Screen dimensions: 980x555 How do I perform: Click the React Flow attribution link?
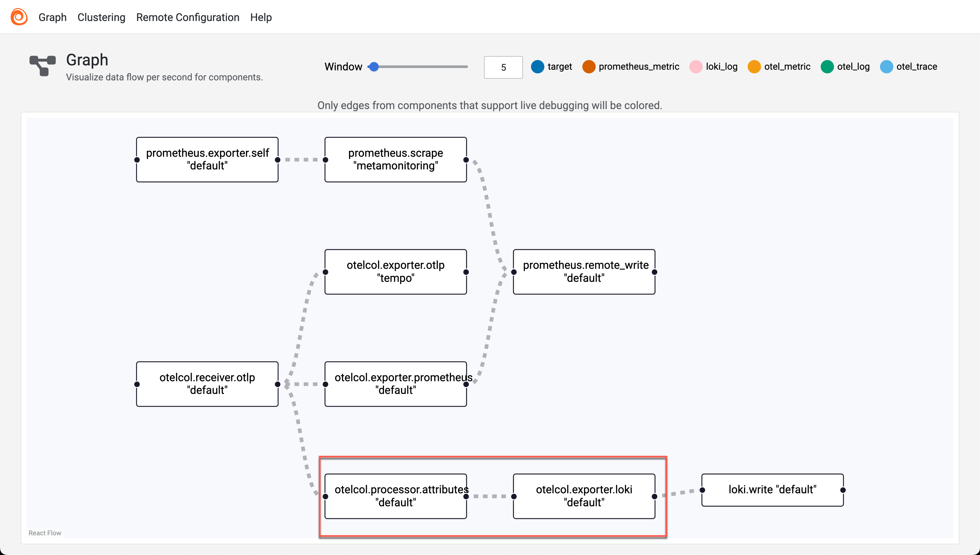[x=45, y=533]
